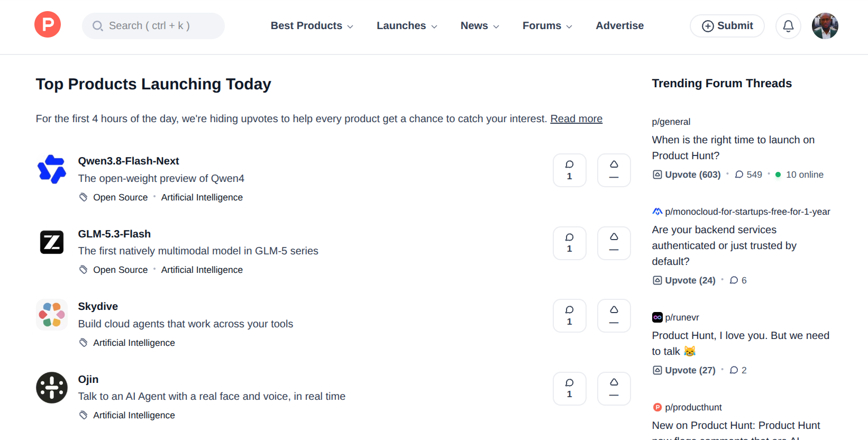This screenshot has width=868, height=440.
Task: Open 6 comments on monocloud thread
Action: pyautogui.click(x=738, y=280)
